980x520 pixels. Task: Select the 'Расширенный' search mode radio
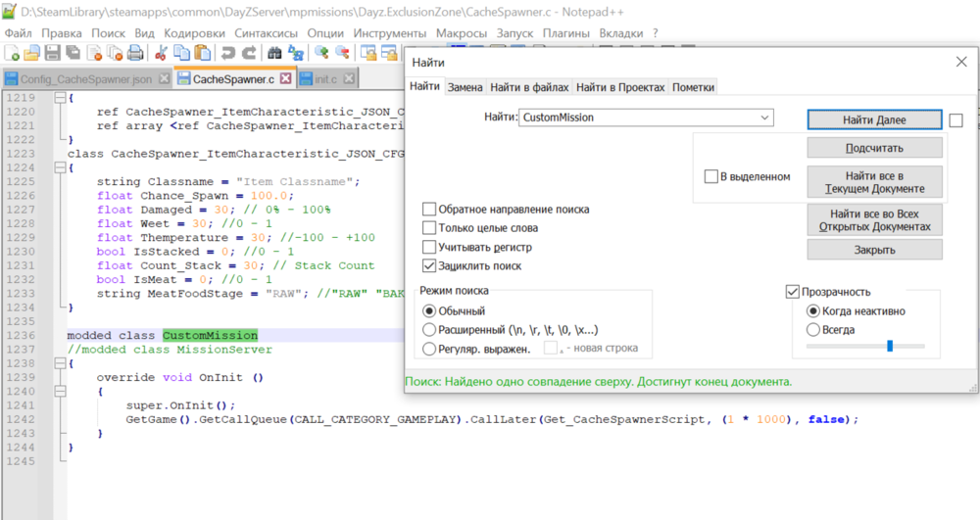click(429, 330)
